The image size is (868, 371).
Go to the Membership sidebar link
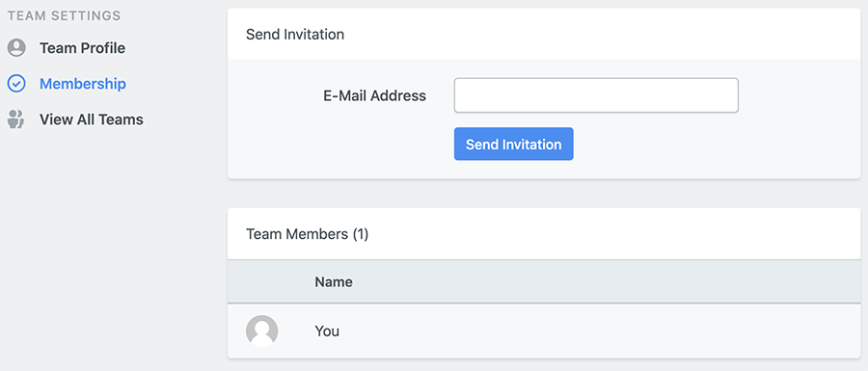coord(83,84)
